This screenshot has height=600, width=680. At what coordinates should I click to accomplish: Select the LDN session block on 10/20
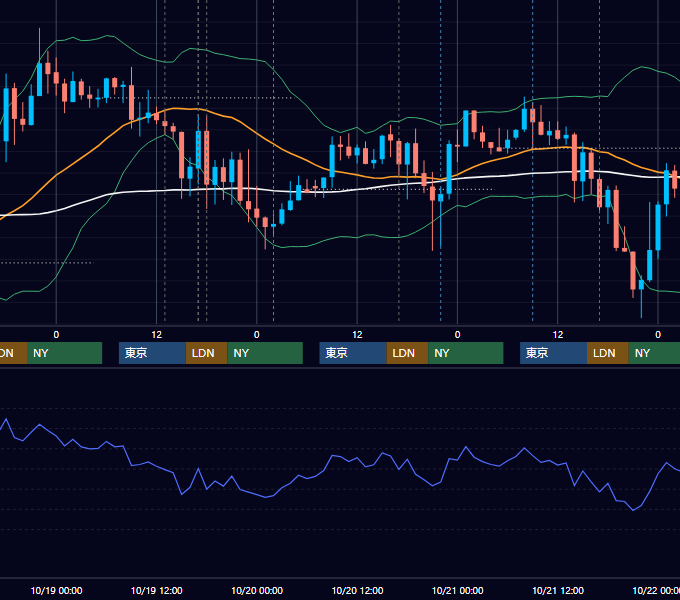[x=407, y=353]
